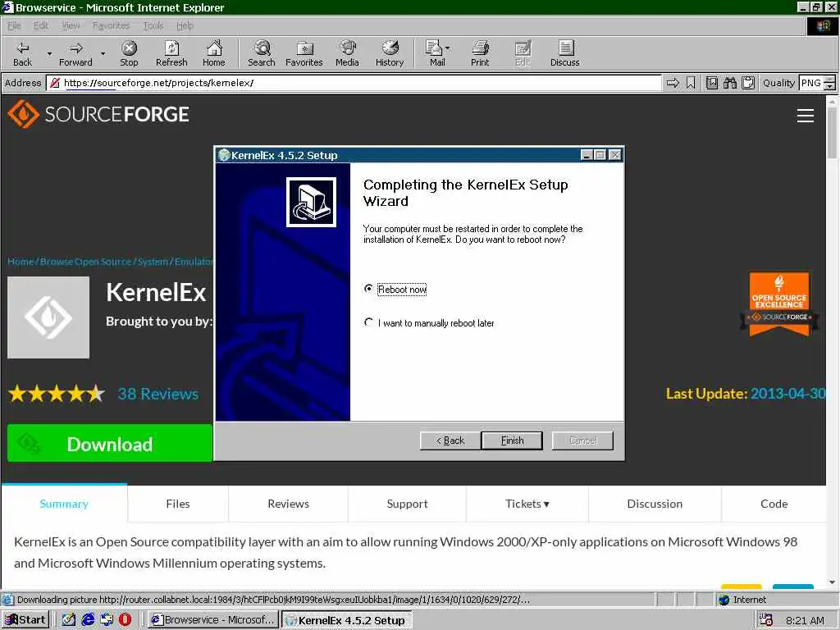Click the green Download button
Viewport: 840px width, 630px height.
coord(110,443)
